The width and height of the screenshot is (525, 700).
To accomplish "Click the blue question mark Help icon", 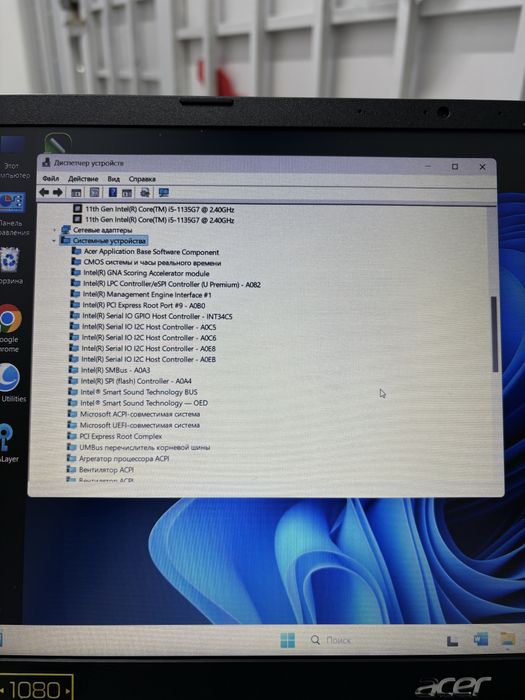I will 112,192.
